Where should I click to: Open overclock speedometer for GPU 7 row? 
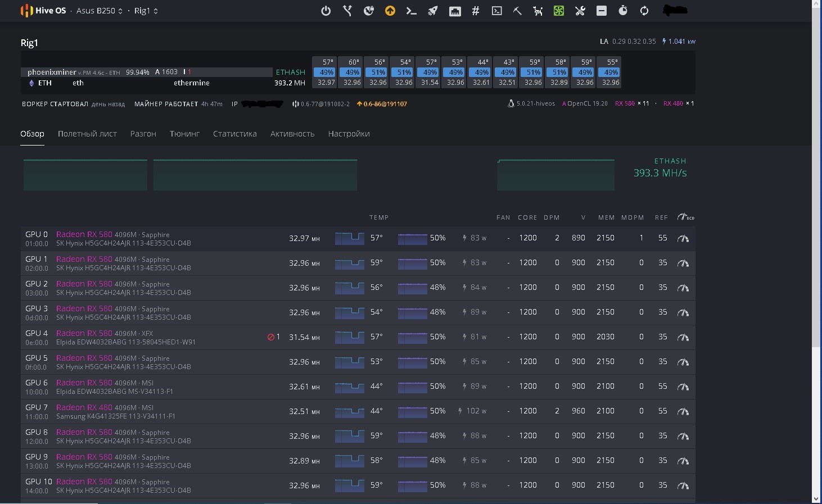(683, 412)
